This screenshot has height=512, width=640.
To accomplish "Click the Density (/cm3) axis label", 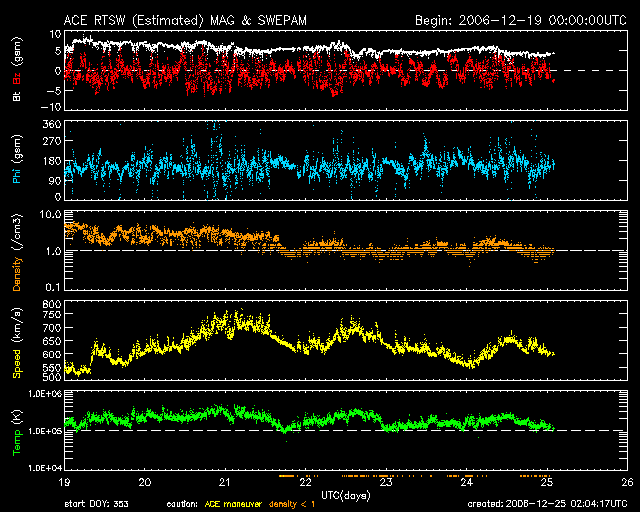I will (16, 253).
